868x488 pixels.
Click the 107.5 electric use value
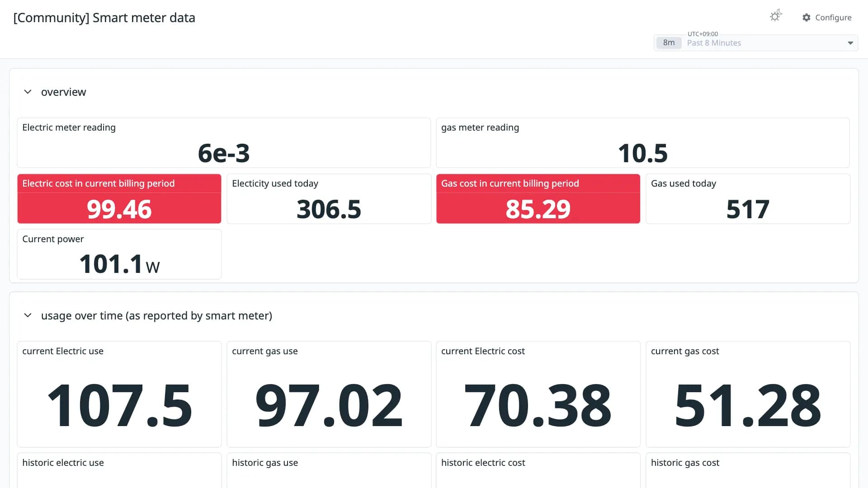(119, 405)
